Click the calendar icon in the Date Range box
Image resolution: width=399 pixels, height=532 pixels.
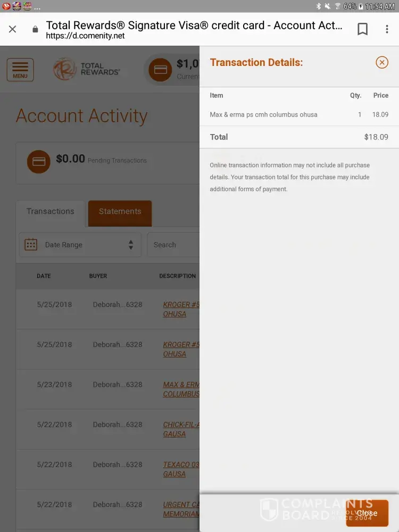(x=31, y=245)
